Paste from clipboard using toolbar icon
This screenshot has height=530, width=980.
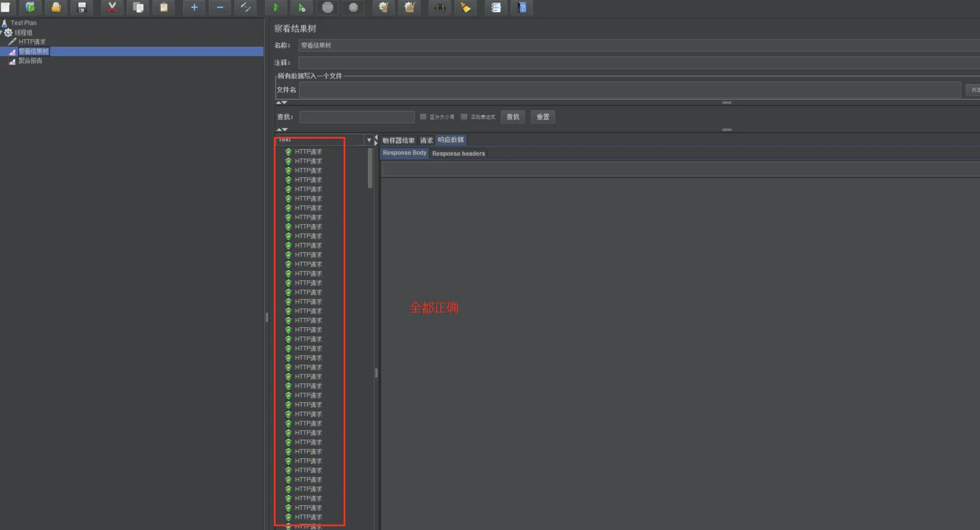(164, 7)
